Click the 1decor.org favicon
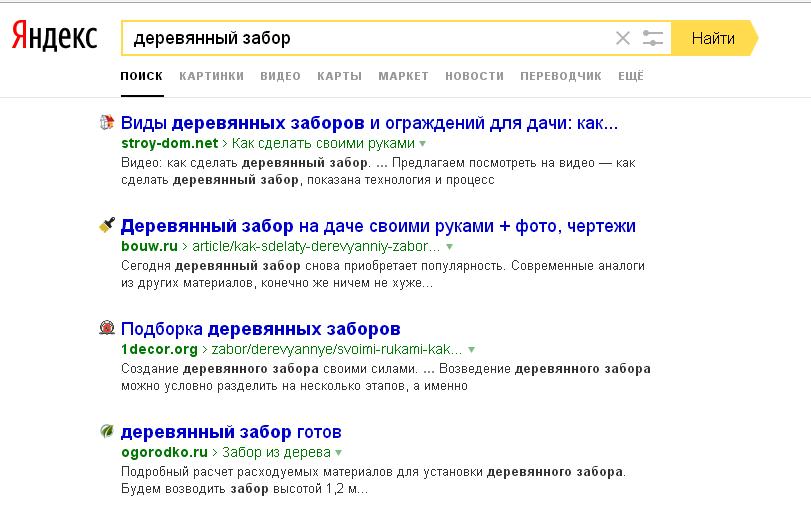Screen dimensions: 811x511 coord(107,328)
